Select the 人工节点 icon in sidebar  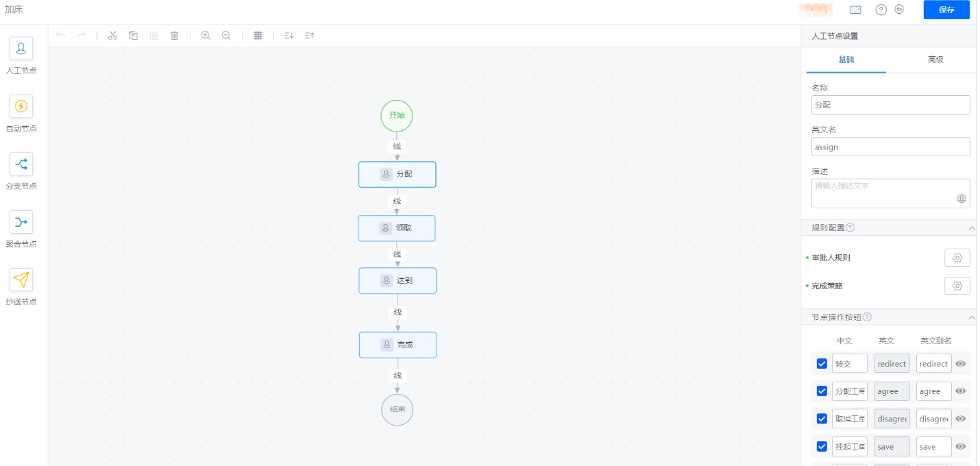point(21,49)
